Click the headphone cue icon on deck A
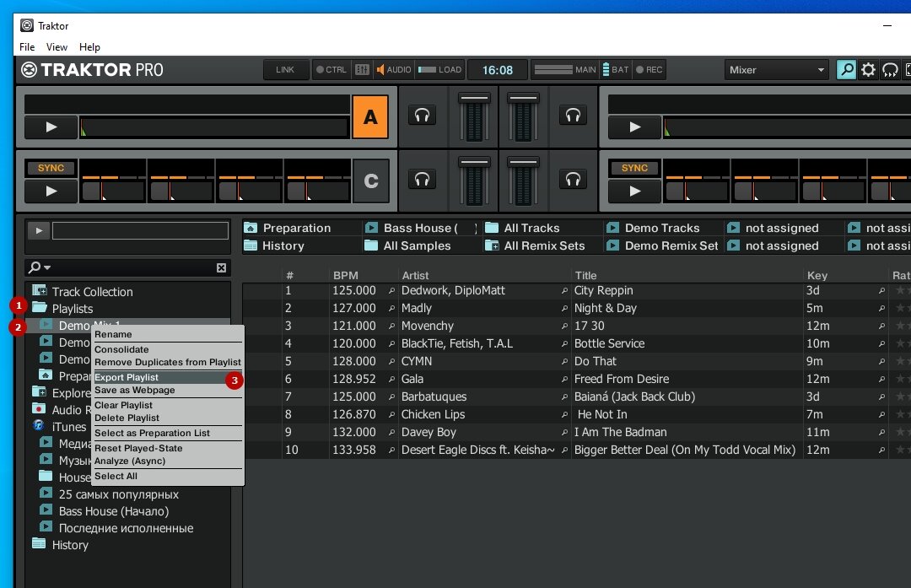911x588 pixels. tap(422, 116)
